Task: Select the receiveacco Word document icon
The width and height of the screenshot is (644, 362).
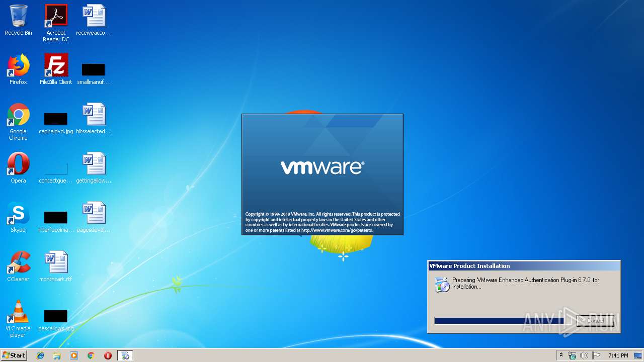Action: [94, 21]
